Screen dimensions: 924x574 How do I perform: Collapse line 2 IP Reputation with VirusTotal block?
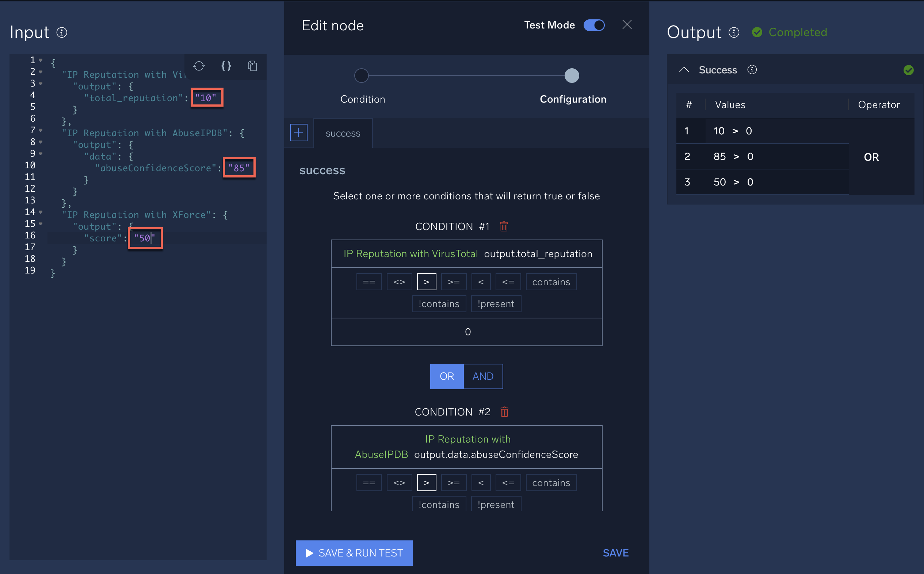tap(40, 71)
